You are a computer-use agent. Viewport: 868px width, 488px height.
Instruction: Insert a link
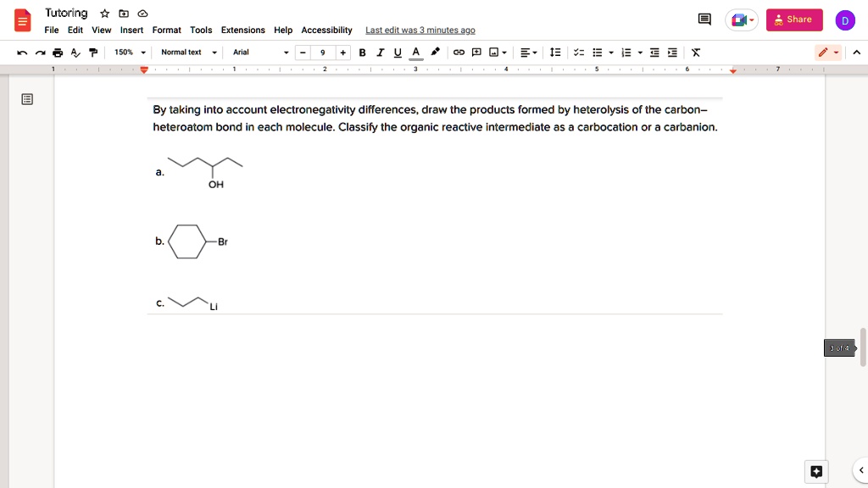coord(459,52)
